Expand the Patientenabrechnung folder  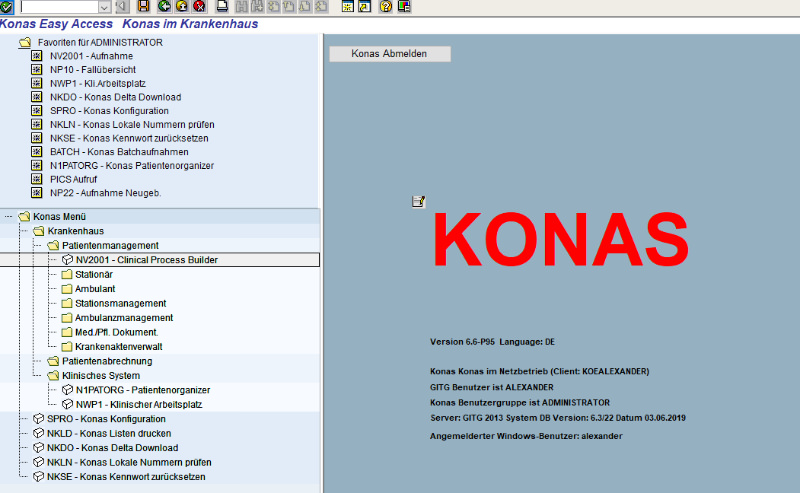(x=53, y=361)
